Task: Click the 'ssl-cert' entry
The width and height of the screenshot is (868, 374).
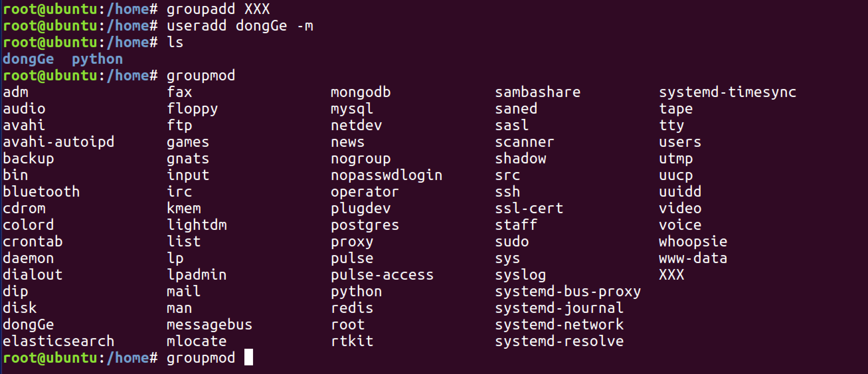Action: [529, 209]
